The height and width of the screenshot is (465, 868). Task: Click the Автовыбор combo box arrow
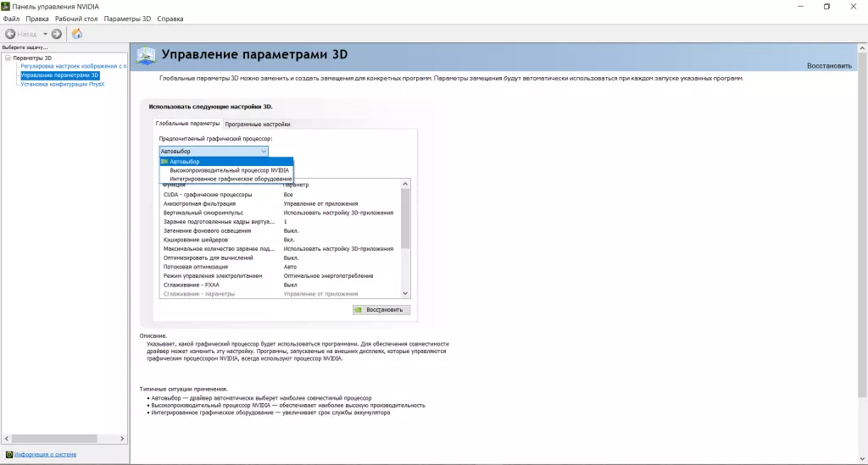[264, 151]
